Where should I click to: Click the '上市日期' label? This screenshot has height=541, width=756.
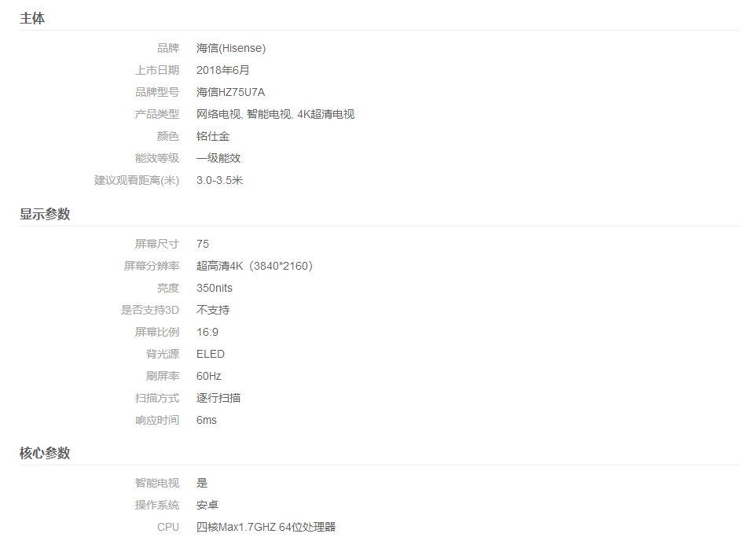[157, 71]
